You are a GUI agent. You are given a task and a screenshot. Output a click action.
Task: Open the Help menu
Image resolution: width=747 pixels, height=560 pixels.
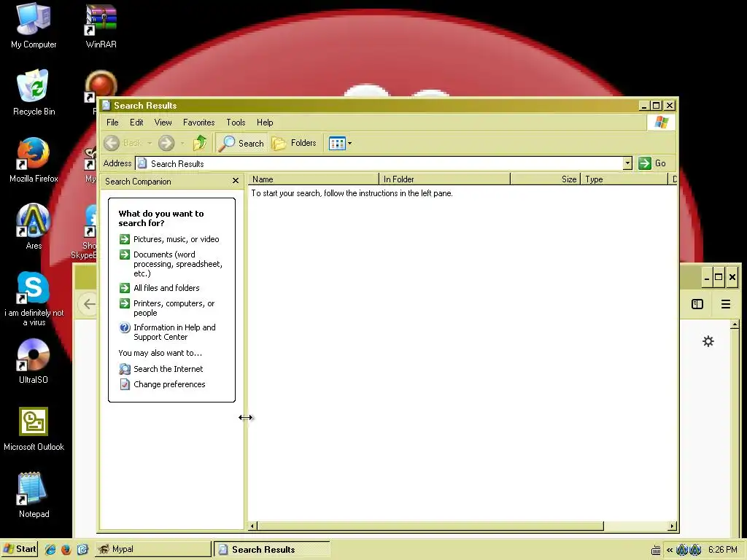pyautogui.click(x=265, y=122)
